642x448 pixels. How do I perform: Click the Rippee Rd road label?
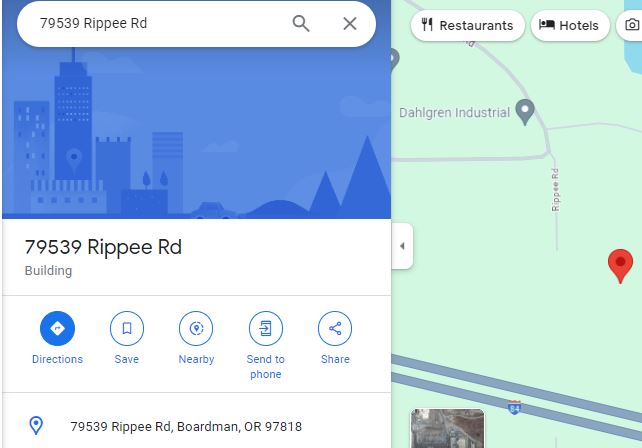(555, 190)
